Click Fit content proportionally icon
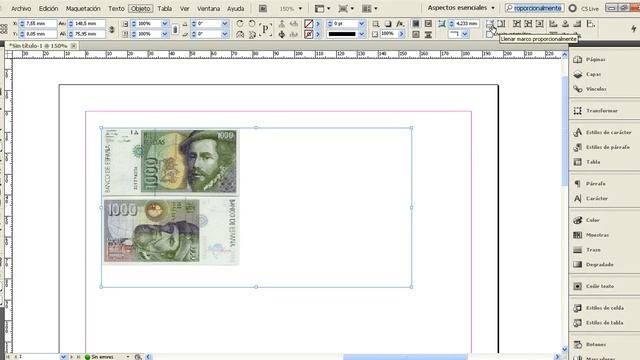 pos(501,24)
